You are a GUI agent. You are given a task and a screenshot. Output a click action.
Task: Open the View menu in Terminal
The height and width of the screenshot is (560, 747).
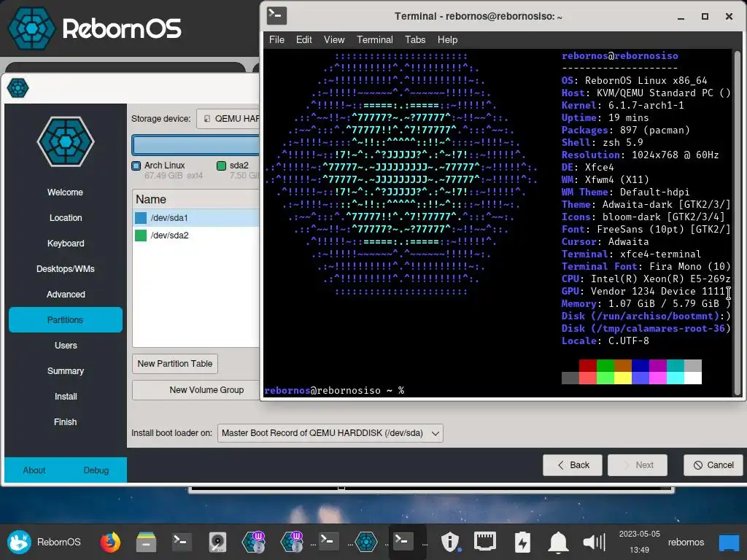tap(334, 39)
